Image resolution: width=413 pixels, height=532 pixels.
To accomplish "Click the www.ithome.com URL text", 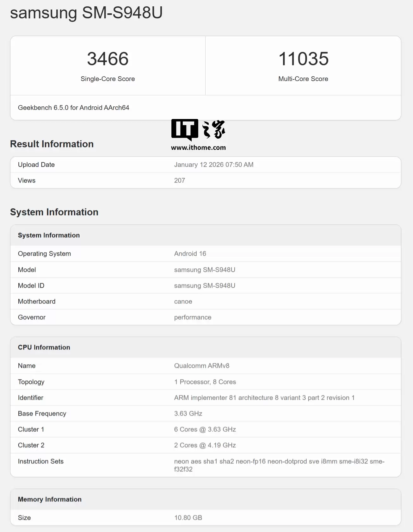I will [198, 147].
